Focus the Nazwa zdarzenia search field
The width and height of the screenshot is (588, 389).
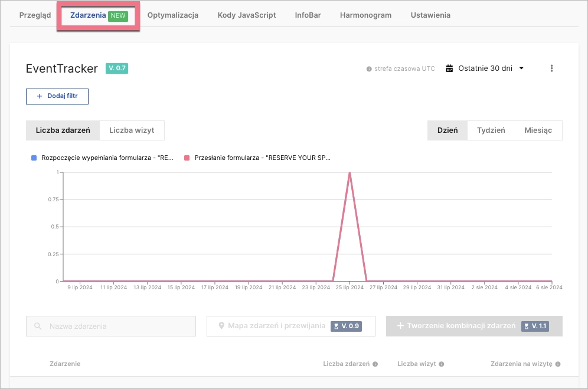pyautogui.click(x=118, y=326)
